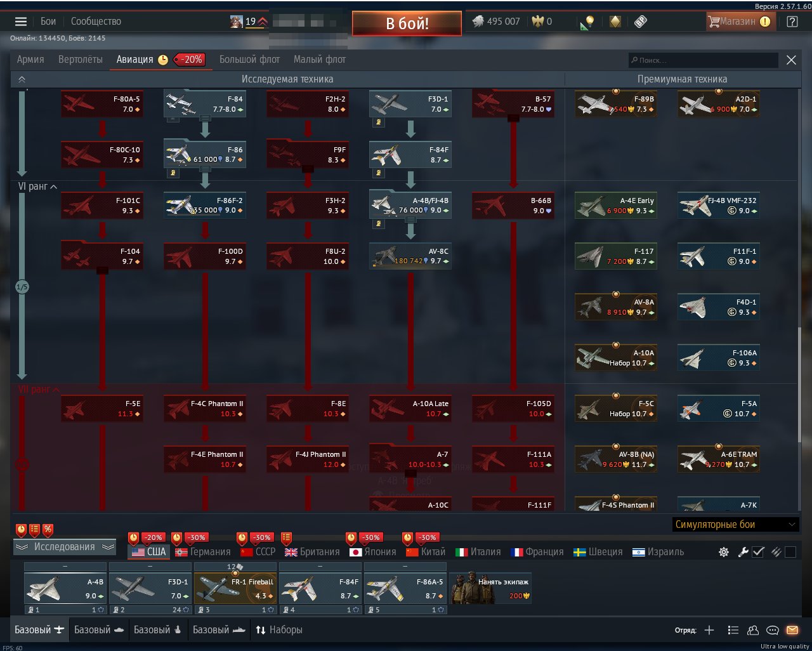Screen dimensions: 812x651
Task: Toggle the checked box beside the wrench
Action: 758,552
